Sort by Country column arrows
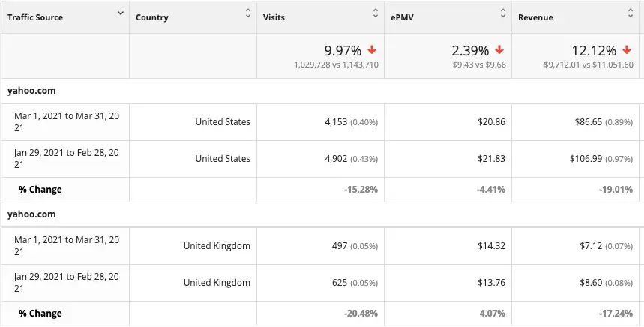Screen dimensions: 644x327 pyautogui.click(x=248, y=13)
